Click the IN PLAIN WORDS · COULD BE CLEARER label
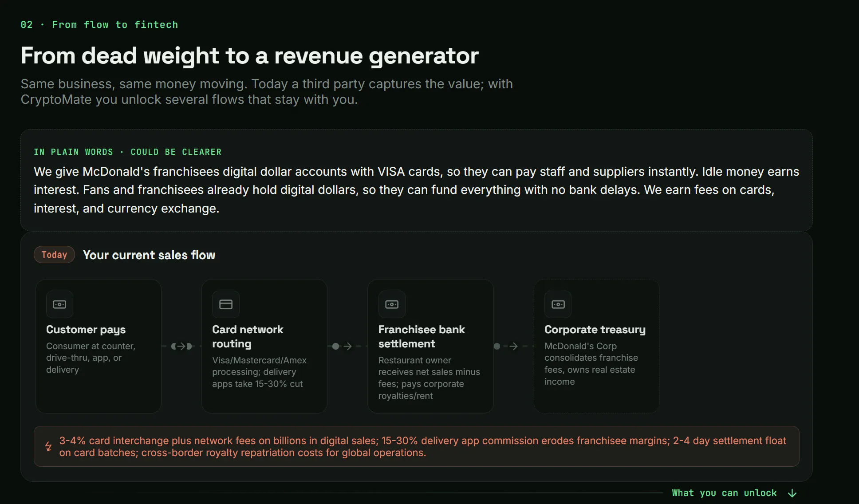The width and height of the screenshot is (859, 504). (x=128, y=152)
